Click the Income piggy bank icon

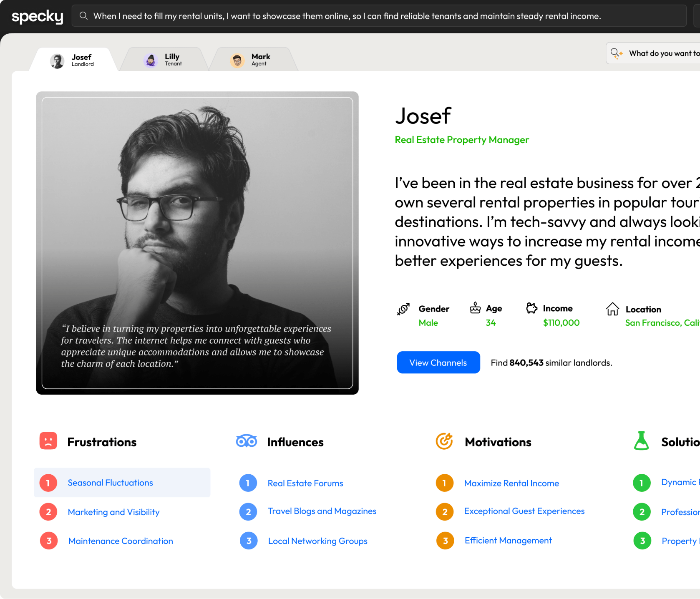[531, 308]
